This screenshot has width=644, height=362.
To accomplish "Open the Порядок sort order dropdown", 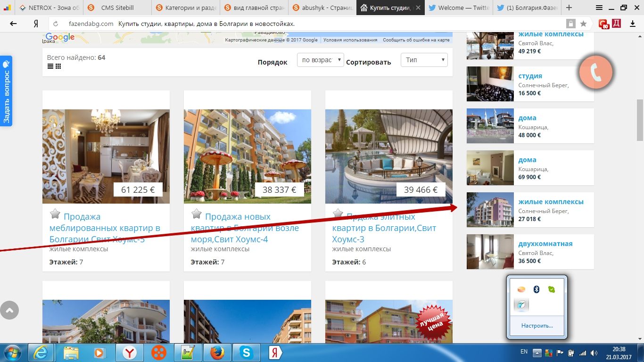I will point(321,60).
